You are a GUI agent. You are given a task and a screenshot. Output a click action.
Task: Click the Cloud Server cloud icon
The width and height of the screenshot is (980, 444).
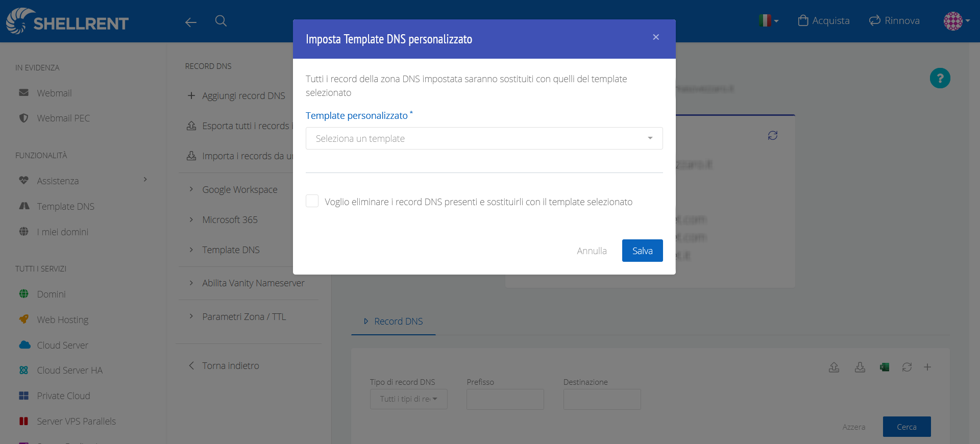click(24, 345)
